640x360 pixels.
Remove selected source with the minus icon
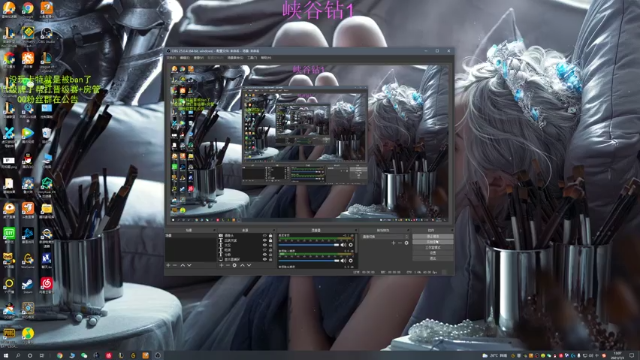(228, 265)
